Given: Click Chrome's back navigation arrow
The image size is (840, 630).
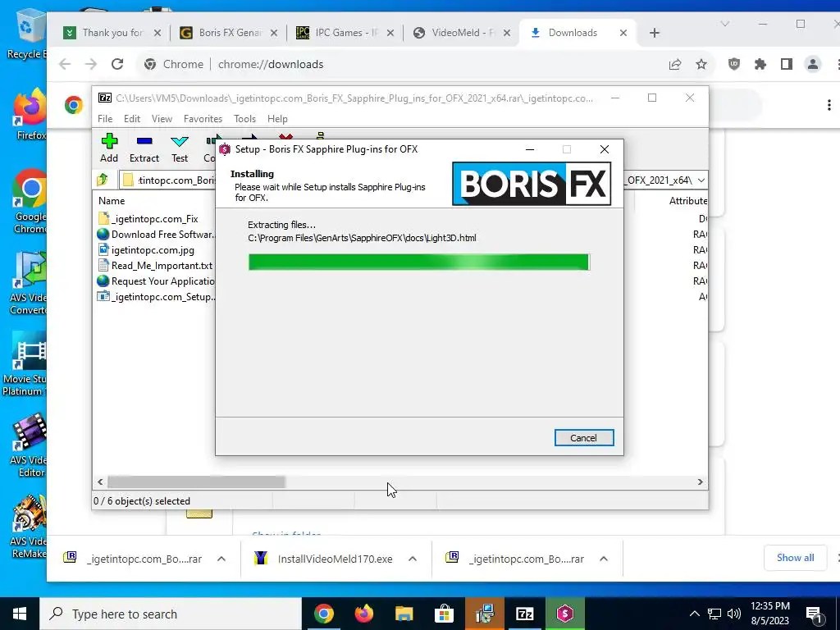Looking at the screenshot, I should [x=65, y=64].
